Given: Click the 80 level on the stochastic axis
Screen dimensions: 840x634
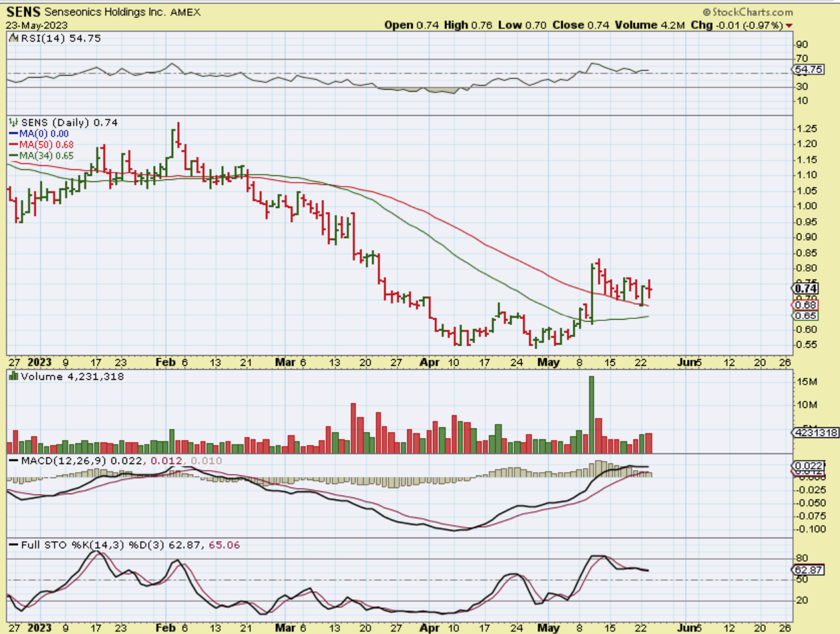Looking at the screenshot, I should 801,558.
